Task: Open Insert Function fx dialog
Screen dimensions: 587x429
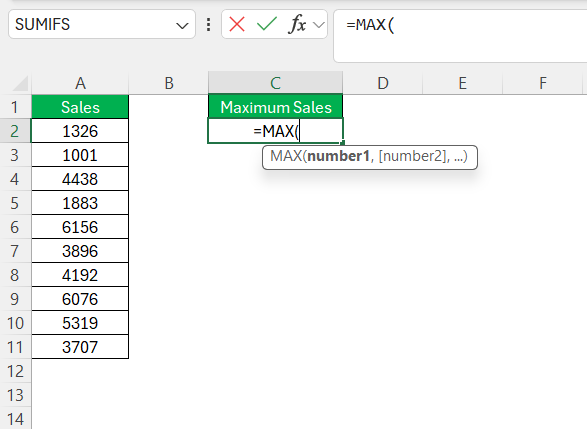Action: pyautogui.click(x=298, y=24)
